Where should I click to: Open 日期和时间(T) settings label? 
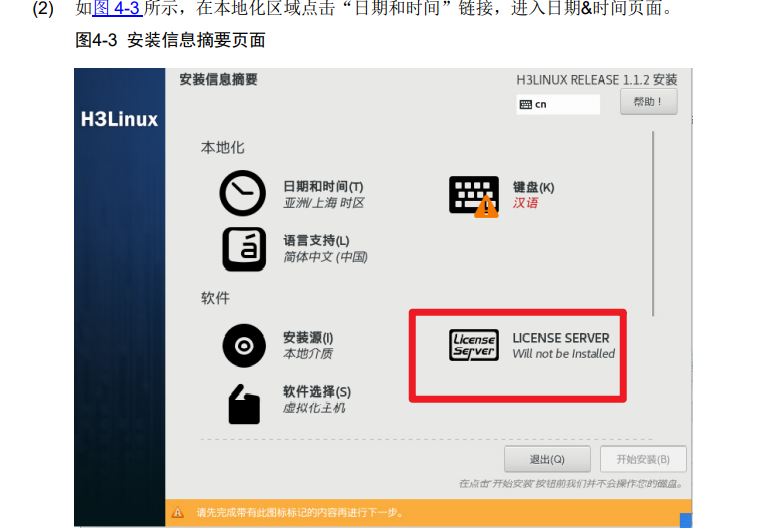click(323, 187)
